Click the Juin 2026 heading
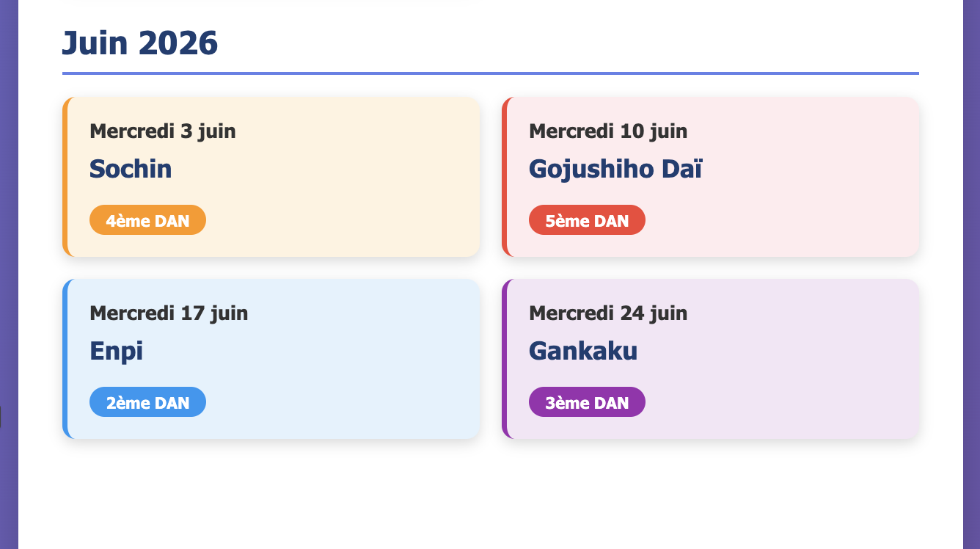The image size is (980, 549). [140, 43]
